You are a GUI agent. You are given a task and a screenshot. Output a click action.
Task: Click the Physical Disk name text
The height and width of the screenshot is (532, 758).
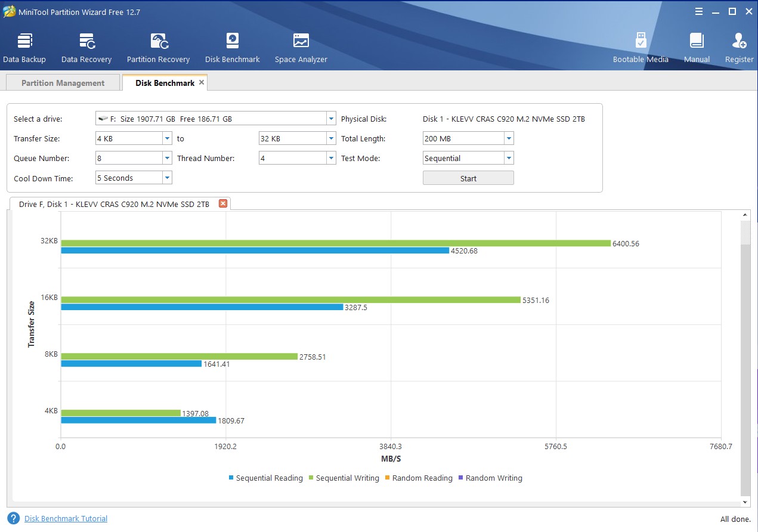point(504,119)
